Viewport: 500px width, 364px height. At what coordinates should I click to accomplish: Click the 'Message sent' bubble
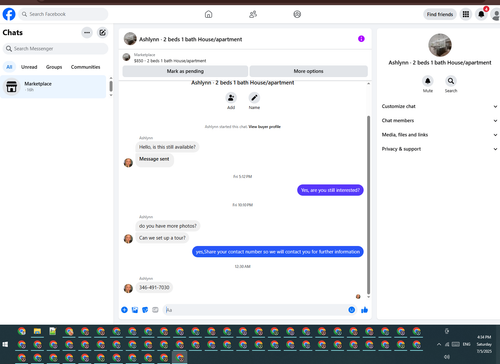[x=154, y=159]
